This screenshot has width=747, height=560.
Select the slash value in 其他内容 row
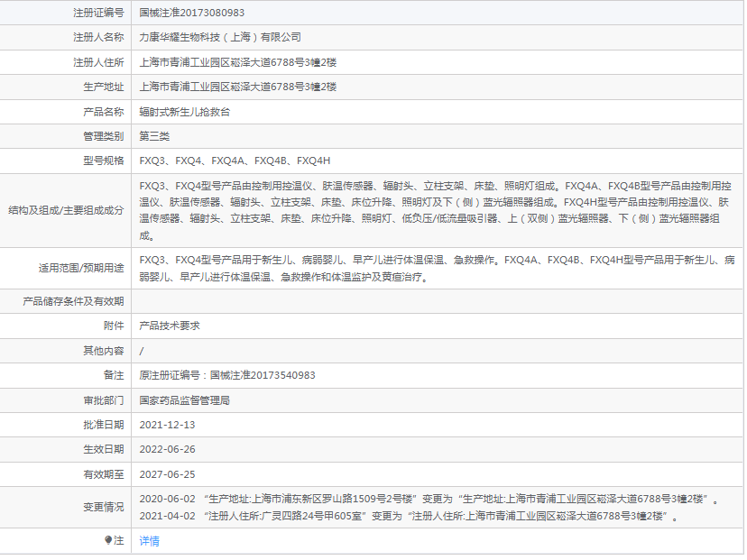point(142,352)
